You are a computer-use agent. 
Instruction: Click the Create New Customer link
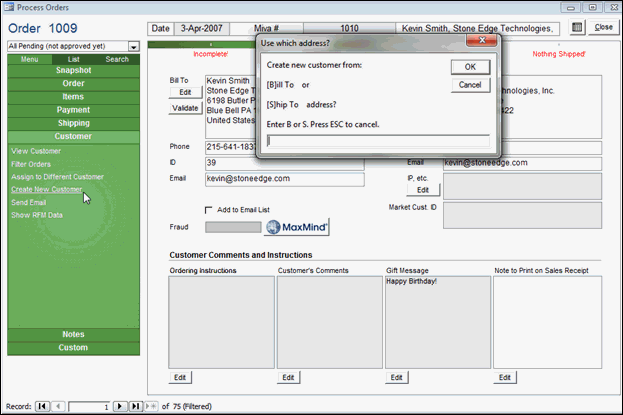pos(46,189)
